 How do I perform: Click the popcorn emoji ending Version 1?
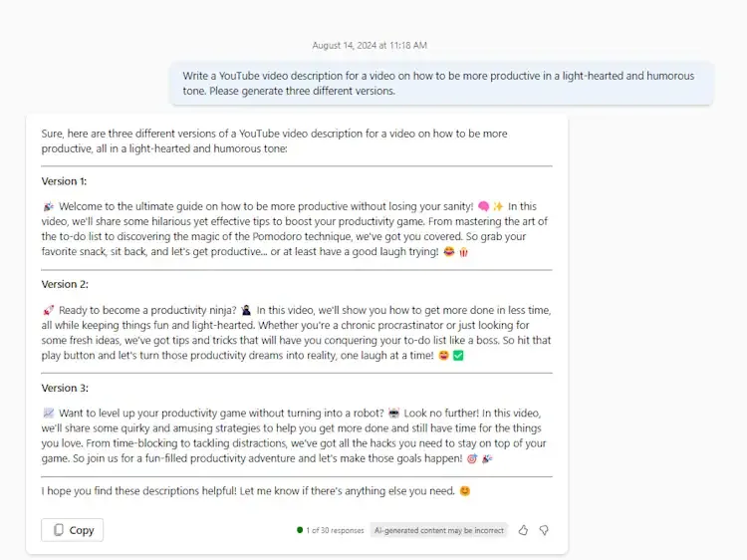pos(463,253)
